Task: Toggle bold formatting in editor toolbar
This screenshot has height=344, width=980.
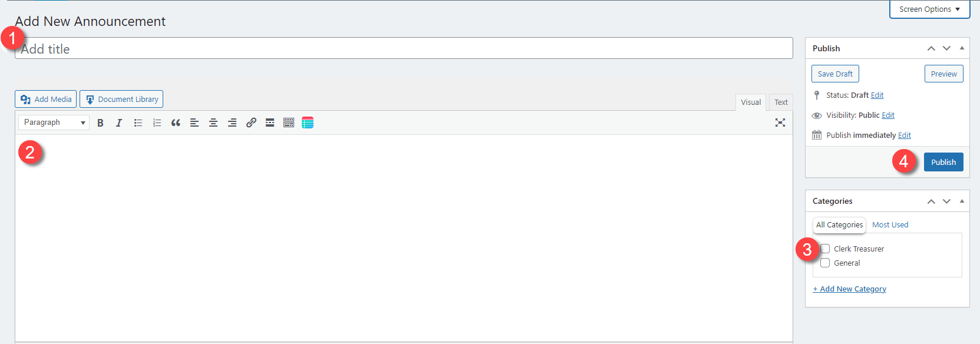Action: coord(100,123)
